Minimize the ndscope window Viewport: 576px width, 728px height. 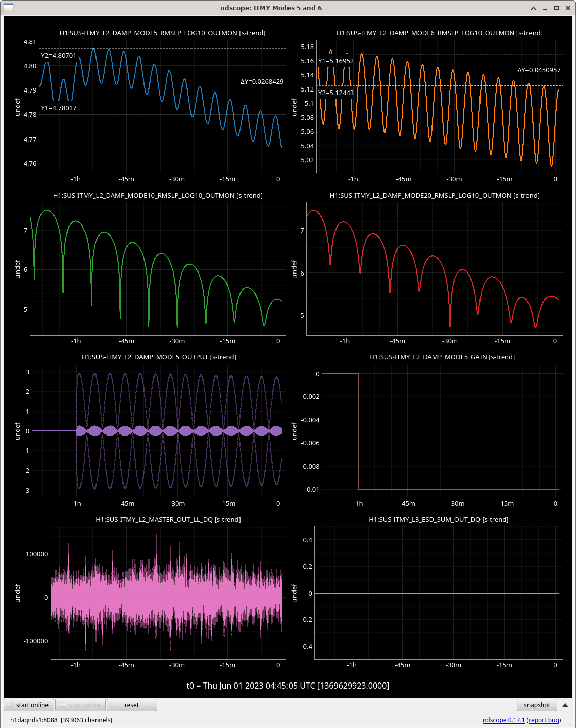click(545, 8)
